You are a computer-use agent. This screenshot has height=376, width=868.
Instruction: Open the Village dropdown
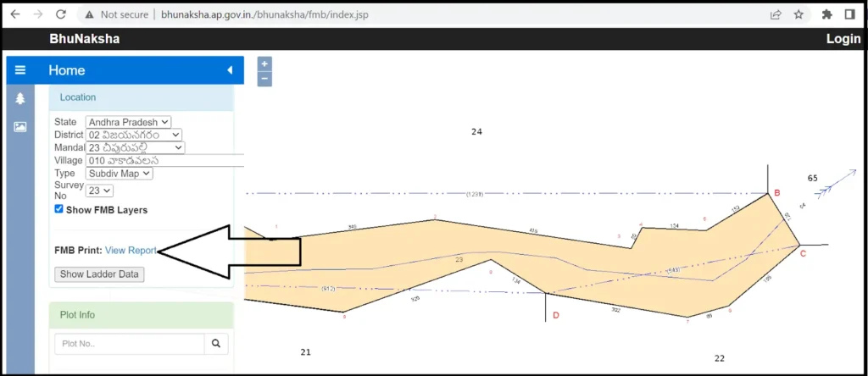point(165,160)
